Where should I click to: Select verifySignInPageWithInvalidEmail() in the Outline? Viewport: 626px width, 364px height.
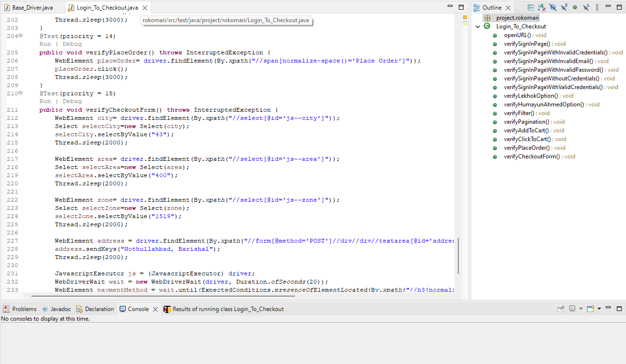click(551, 61)
